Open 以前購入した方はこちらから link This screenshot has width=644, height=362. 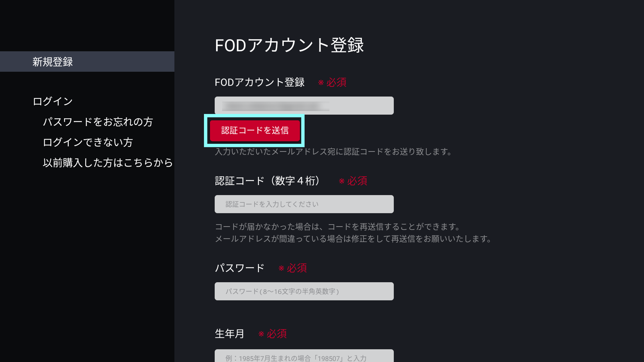pyautogui.click(x=108, y=163)
